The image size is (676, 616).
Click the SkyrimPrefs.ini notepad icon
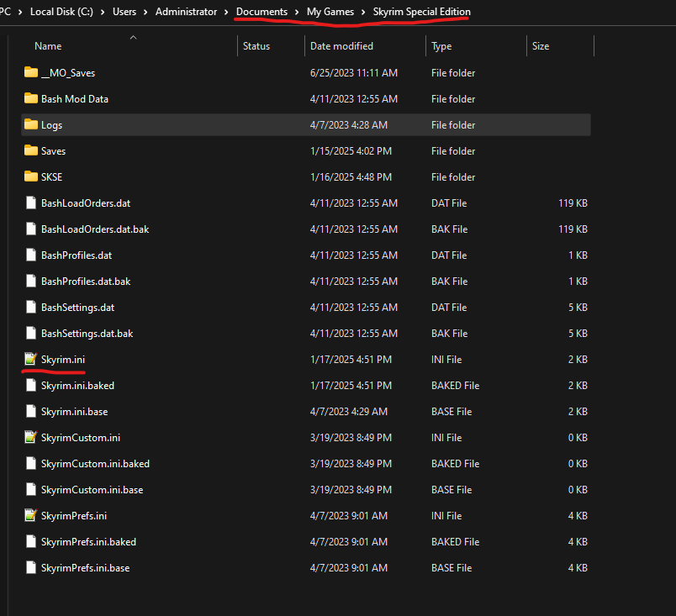31,515
